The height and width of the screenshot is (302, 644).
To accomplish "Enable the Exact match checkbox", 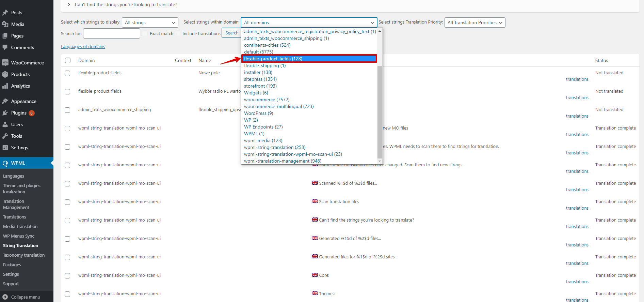I will [x=145, y=33].
